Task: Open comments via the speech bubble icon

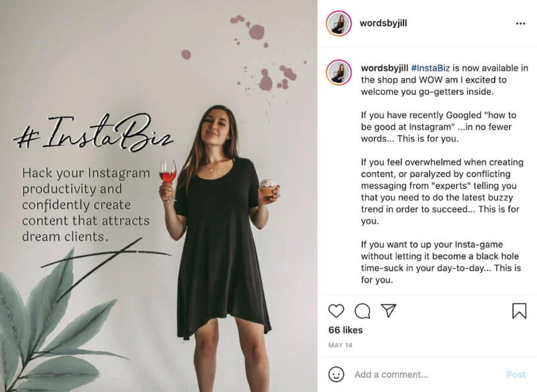Action: (x=362, y=311)
